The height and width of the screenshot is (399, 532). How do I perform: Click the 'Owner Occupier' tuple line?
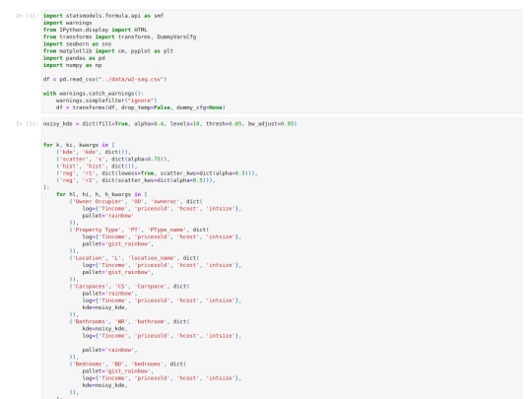[x=136, y=202]
